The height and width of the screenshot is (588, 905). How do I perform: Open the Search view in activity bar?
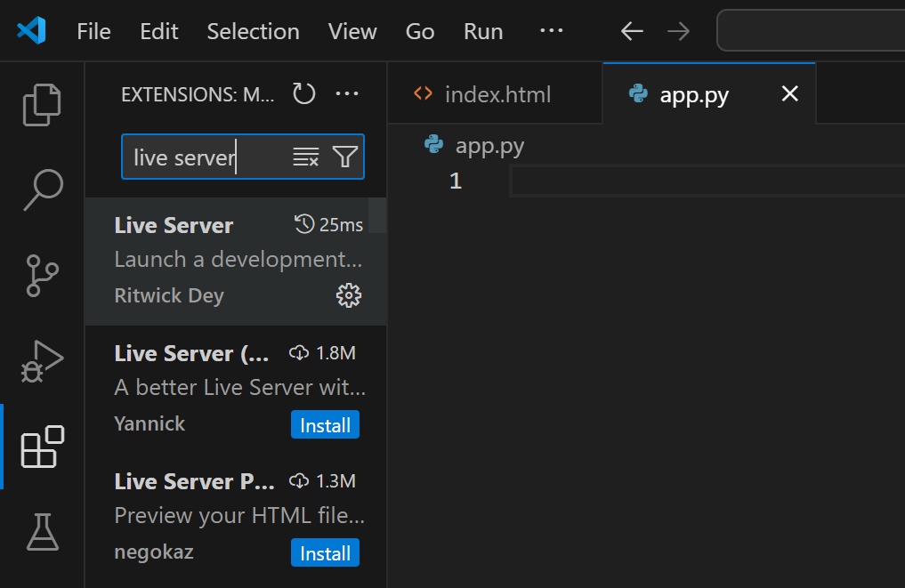click(43, 189)
